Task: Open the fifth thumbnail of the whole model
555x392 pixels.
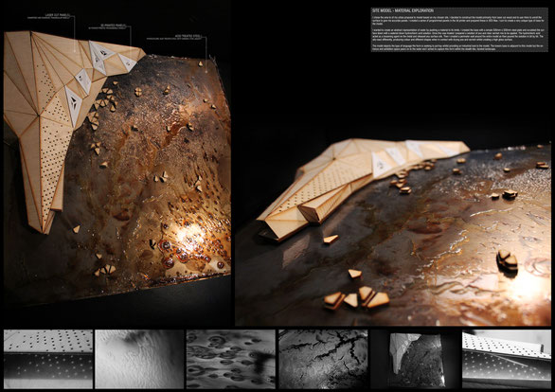Action: [415, 359]
